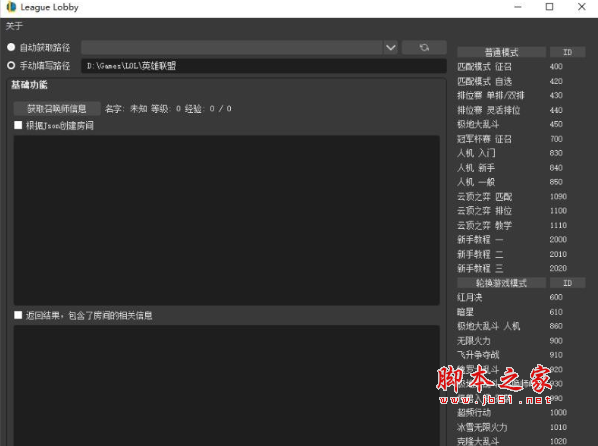
Task: Toggle the 根据Json创建房间 checkbox
Action: (x=18, y=125)
